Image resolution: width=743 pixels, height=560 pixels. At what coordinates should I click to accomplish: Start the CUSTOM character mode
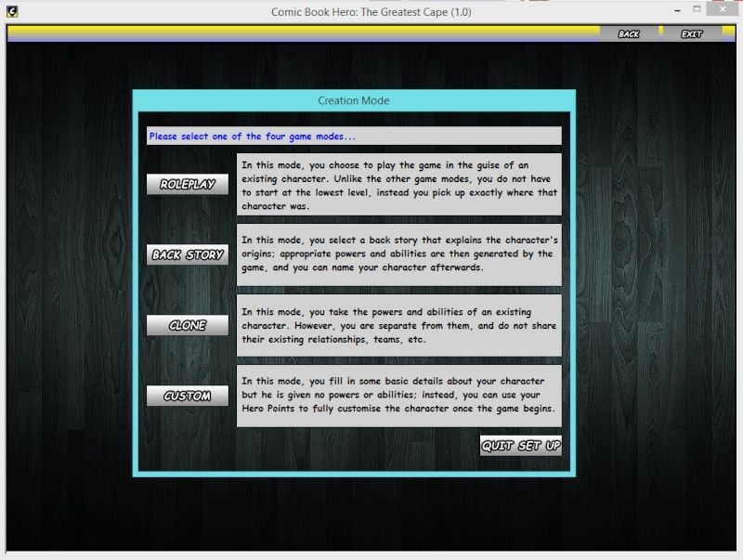(x=188, y=396)
